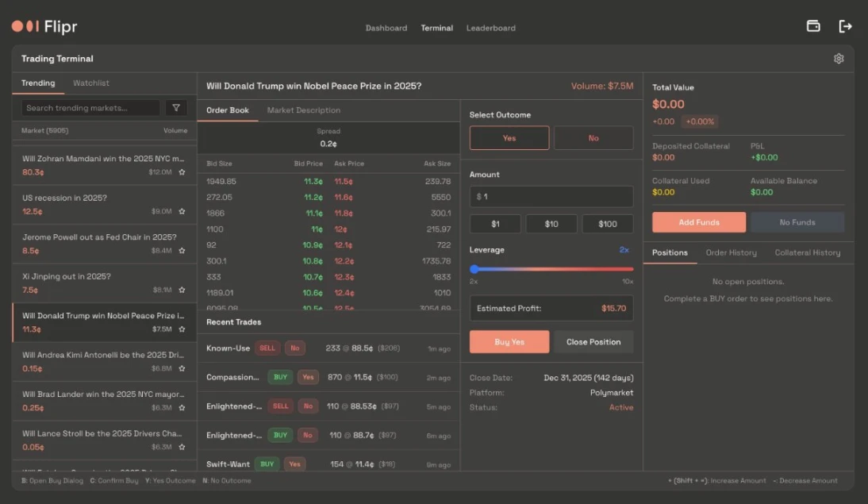Image resolution: width=868 pixels, height=504 pixels.
Task: Select the Yes outcome
Action: [509, 138]
